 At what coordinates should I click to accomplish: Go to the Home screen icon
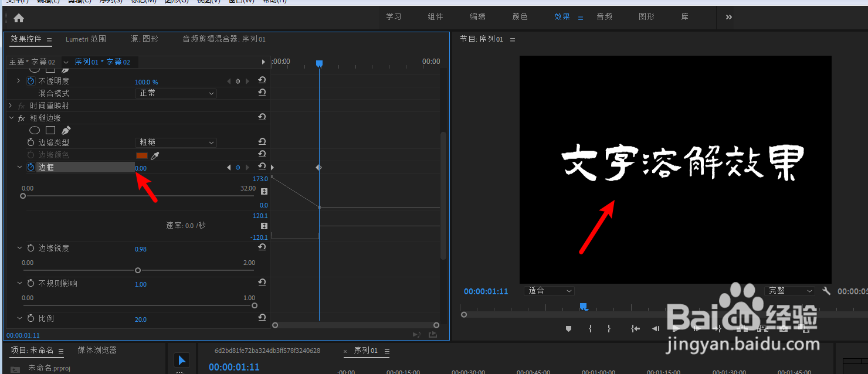coord(19,18)
